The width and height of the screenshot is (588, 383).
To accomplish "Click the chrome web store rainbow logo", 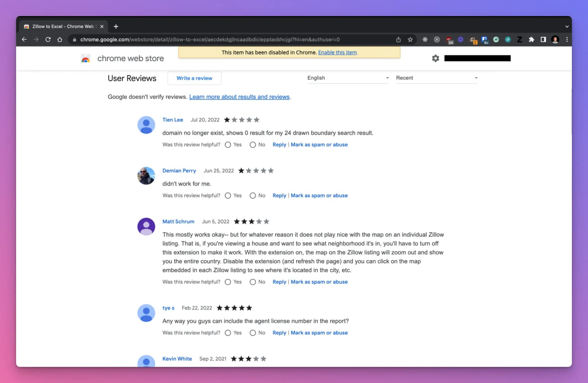I will pyautogui.click(x=86, y=59).
